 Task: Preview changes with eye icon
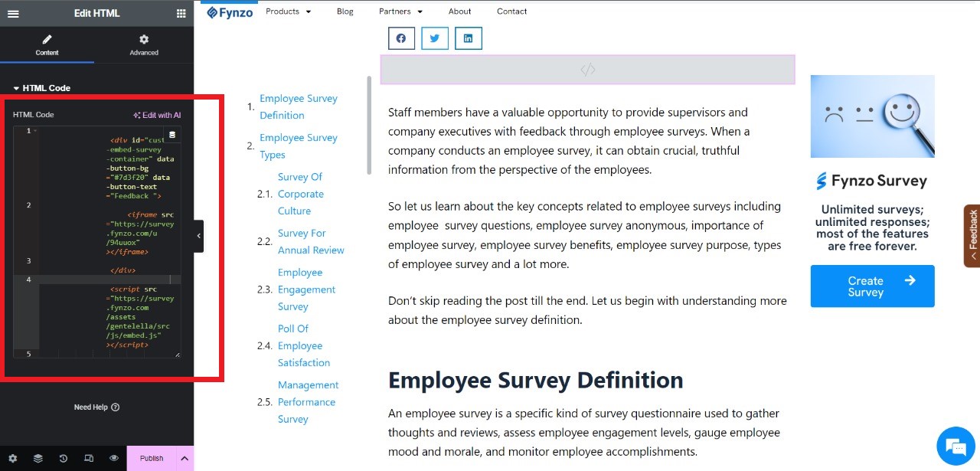114,458
